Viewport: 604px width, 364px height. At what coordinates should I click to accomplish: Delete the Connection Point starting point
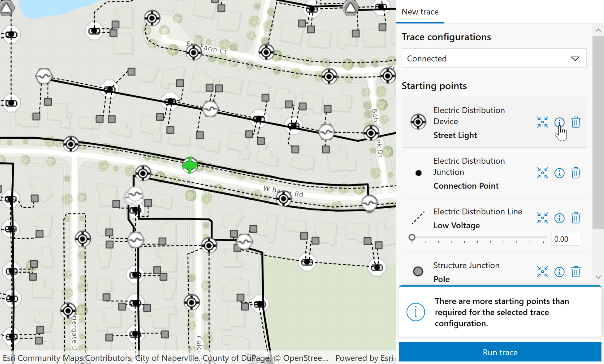[x=576, y=173]
